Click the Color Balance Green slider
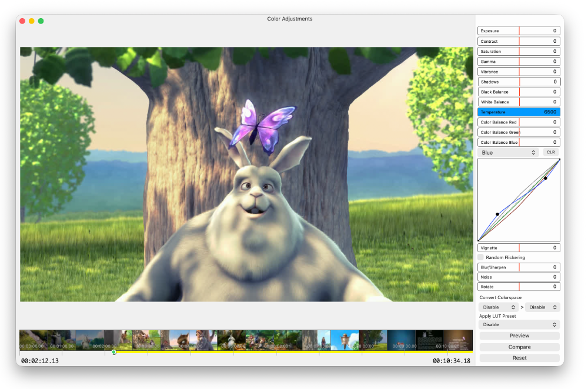This screenshot has height=389, width=588. click(519, 132)
